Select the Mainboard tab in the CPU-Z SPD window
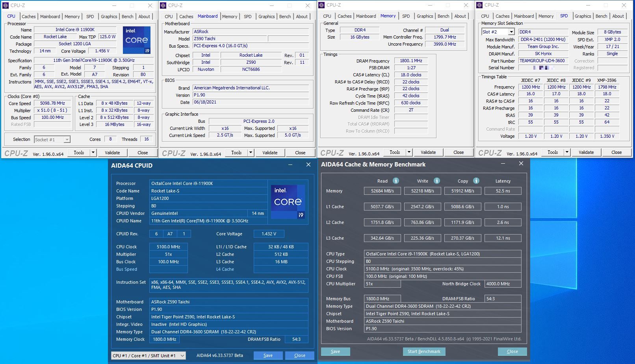The image size is (635, 364). (524, 16)
